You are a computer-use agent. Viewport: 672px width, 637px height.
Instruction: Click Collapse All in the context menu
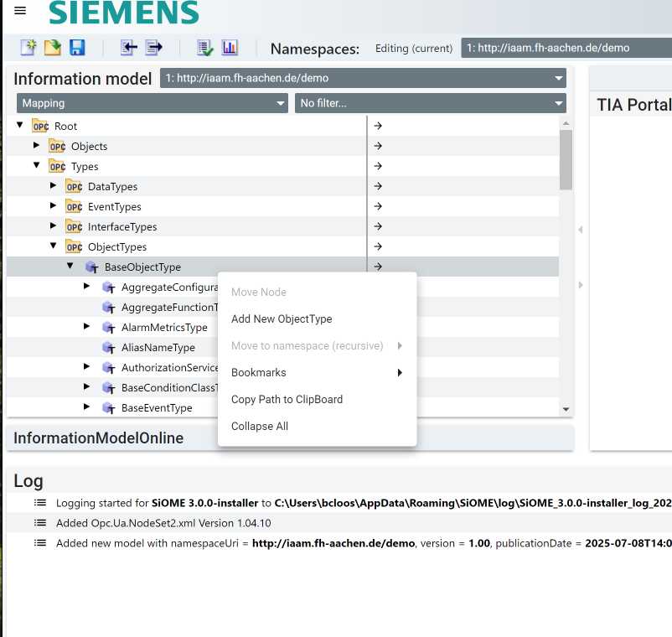pos(260,427)
